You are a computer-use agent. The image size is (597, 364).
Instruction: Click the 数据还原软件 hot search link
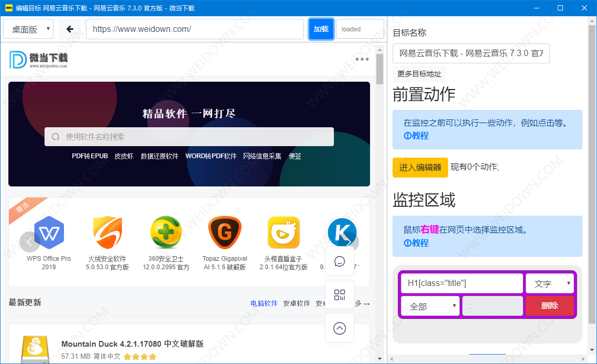(159, 156)
